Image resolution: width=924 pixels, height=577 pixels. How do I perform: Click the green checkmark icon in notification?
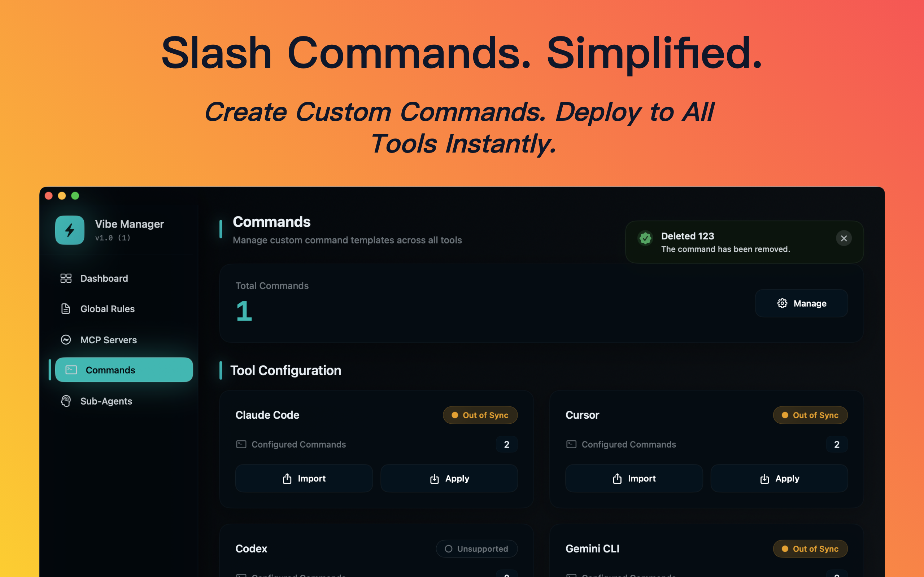(x=645, y=238)
